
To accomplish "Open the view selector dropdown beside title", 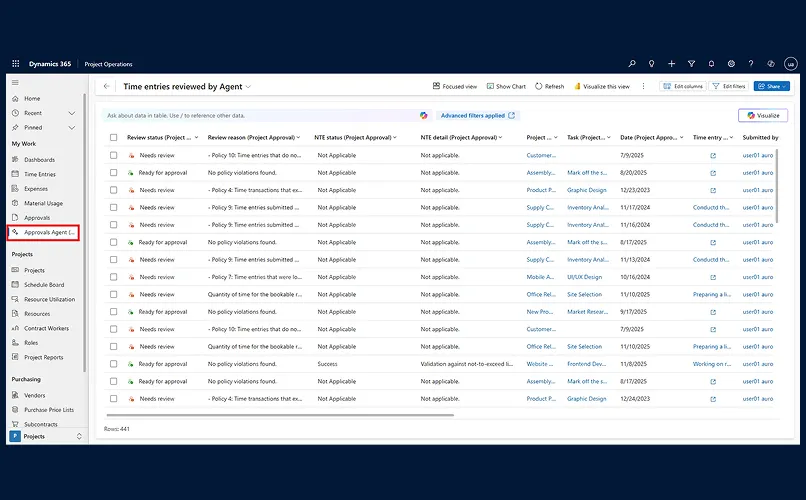I will pos(248,87).
